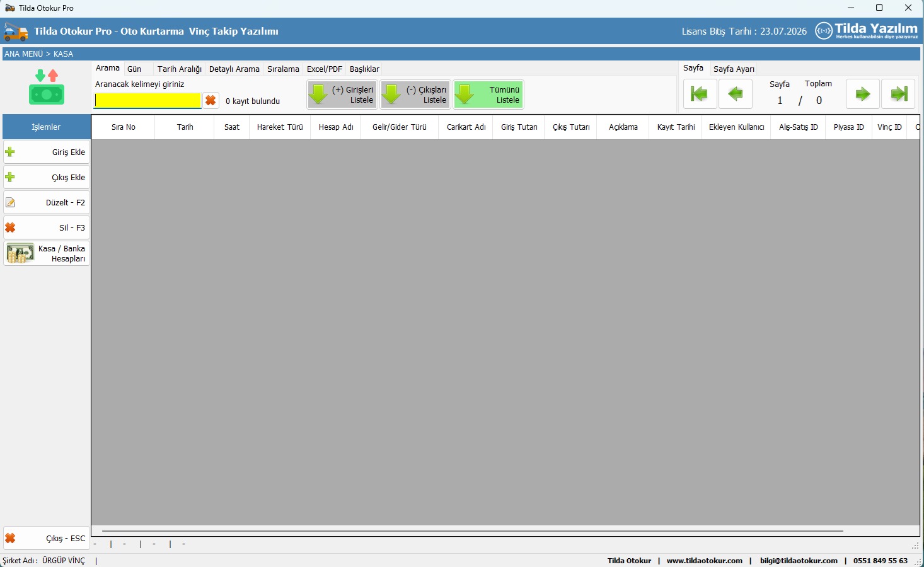The height and width of the screenshot is (567, 924).
Task: Open Kasa / Banka Hesapları accounts
Action: pyautogui.click(x=47, y=253)
